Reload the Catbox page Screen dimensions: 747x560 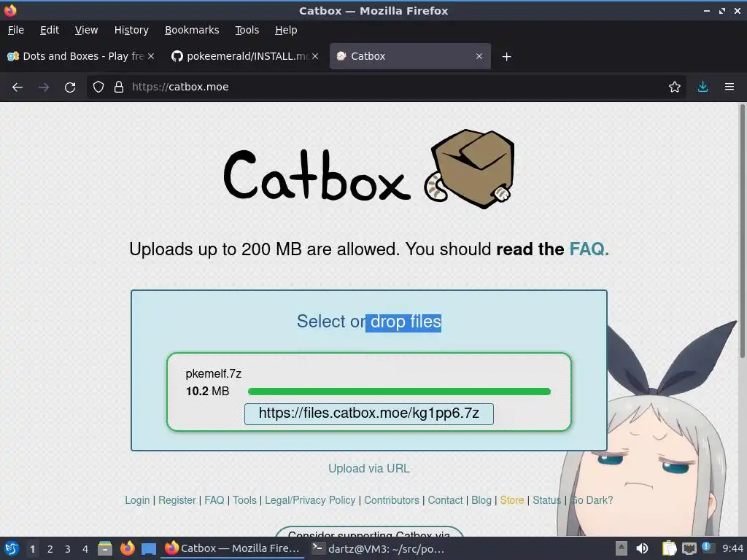(x=70, y=87)
